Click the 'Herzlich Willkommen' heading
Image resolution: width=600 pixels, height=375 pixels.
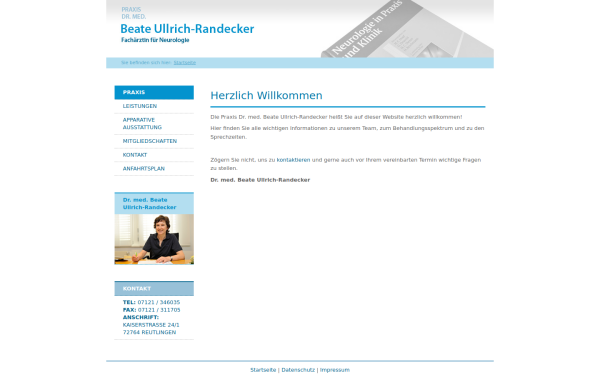pyautogui.click(x=266, y=95)
